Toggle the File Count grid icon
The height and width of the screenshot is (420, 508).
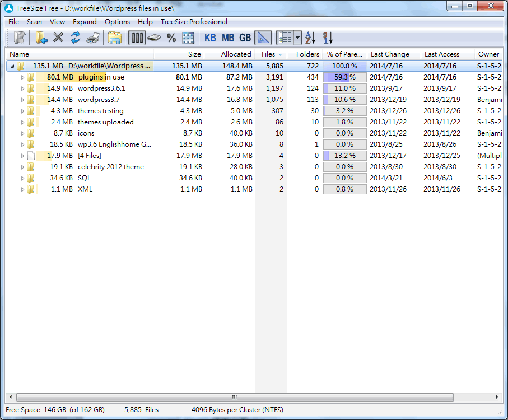[x=188, y=38]
